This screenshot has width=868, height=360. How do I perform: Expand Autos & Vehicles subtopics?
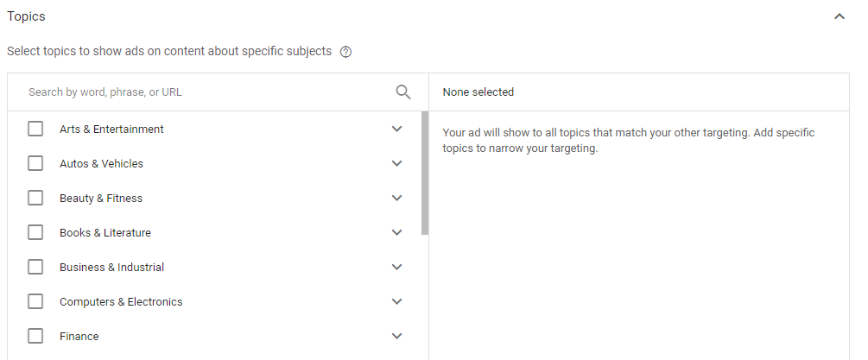(396, 163)
